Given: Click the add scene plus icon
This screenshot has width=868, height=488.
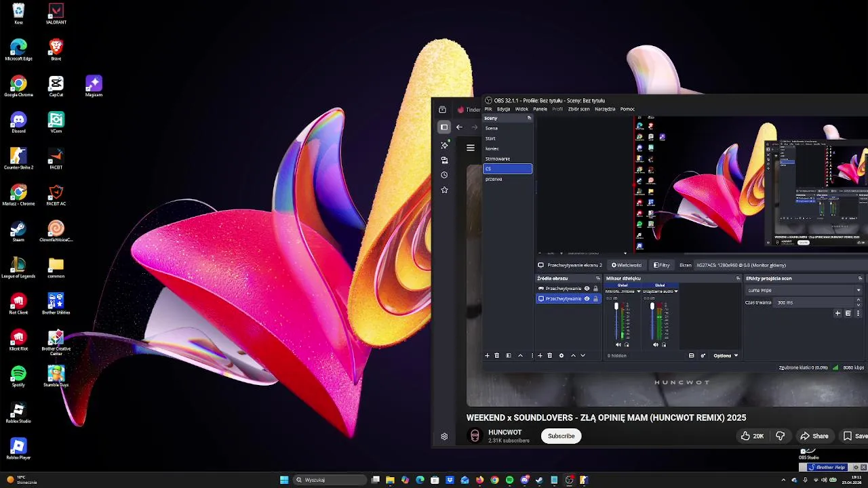Looking at the screenshot, I should tap(487, 355).
